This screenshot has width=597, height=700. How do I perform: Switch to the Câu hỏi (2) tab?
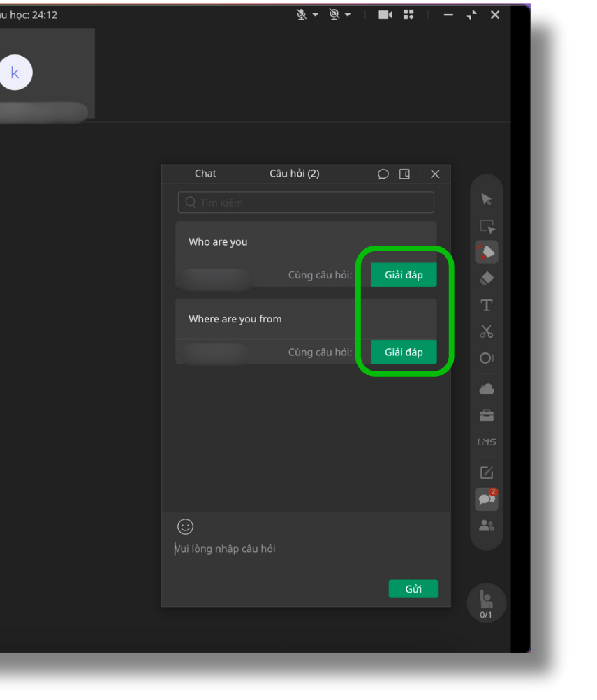click(x=294, y=174)
